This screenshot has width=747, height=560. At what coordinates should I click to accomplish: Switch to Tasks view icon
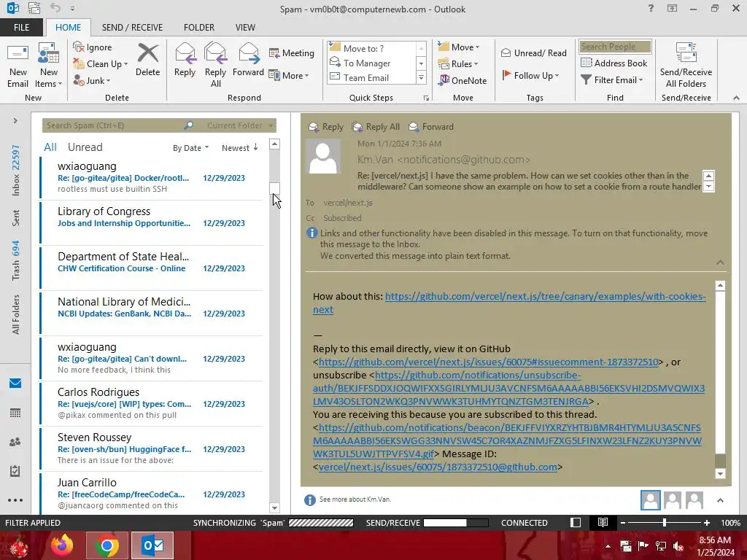(x=15, y=471)
